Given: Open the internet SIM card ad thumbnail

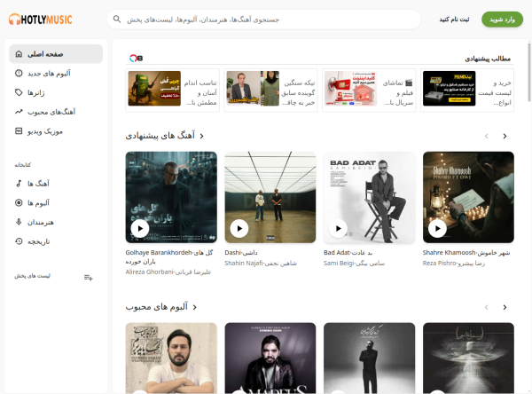Looking at the screenshot, I should point(350,89).
